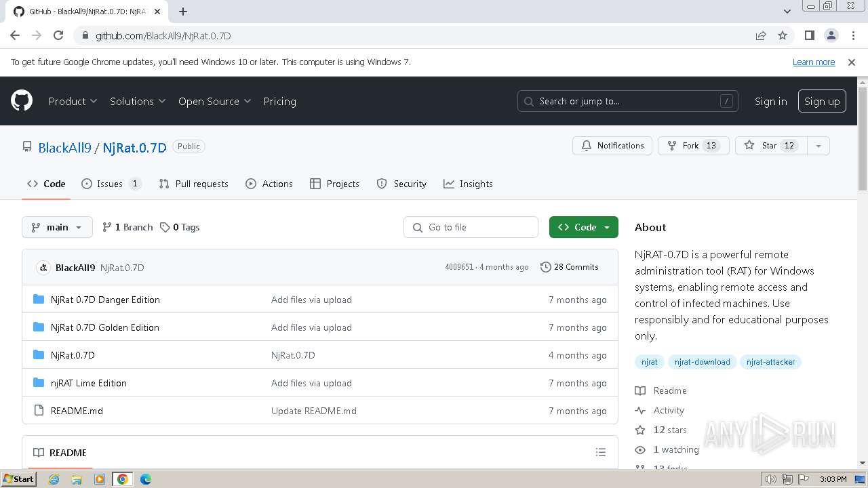The image size is (868, 488).
Task: Open the Projects tab
Action: click(334, 184)
